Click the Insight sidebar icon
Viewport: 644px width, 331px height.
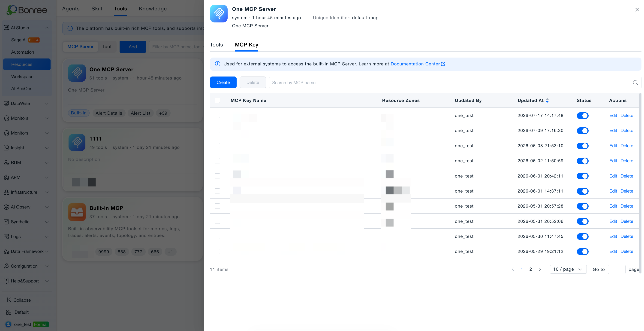click(x=6, y=148)
